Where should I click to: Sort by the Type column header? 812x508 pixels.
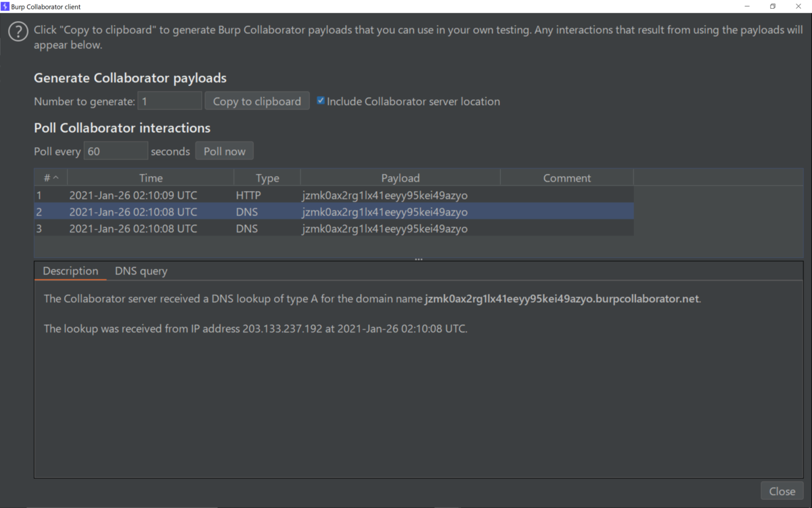coord(267,177)
